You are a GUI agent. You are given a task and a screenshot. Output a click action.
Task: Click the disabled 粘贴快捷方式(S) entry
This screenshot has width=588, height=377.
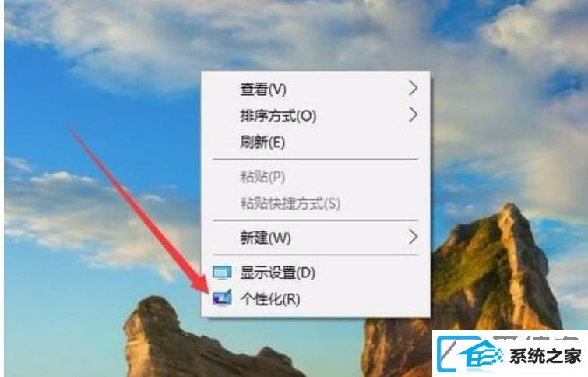pos(315,203)
